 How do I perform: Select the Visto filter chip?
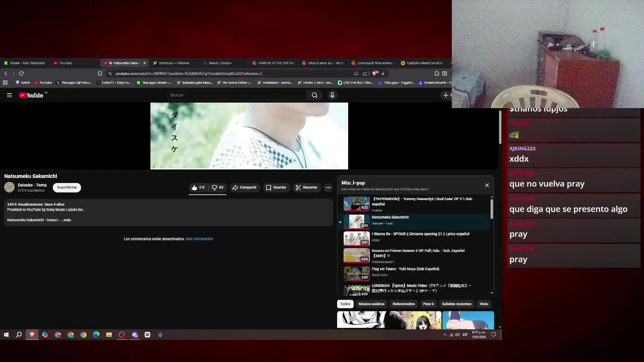484,304
